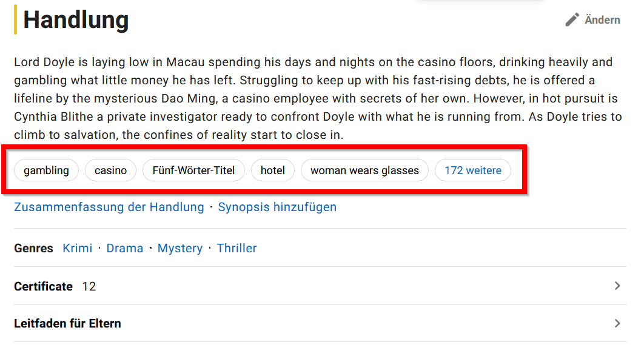Click the Ändern edit action
The height and width of the screenshot is (353, 644).
pyautogui.click(x=602, y=19)
